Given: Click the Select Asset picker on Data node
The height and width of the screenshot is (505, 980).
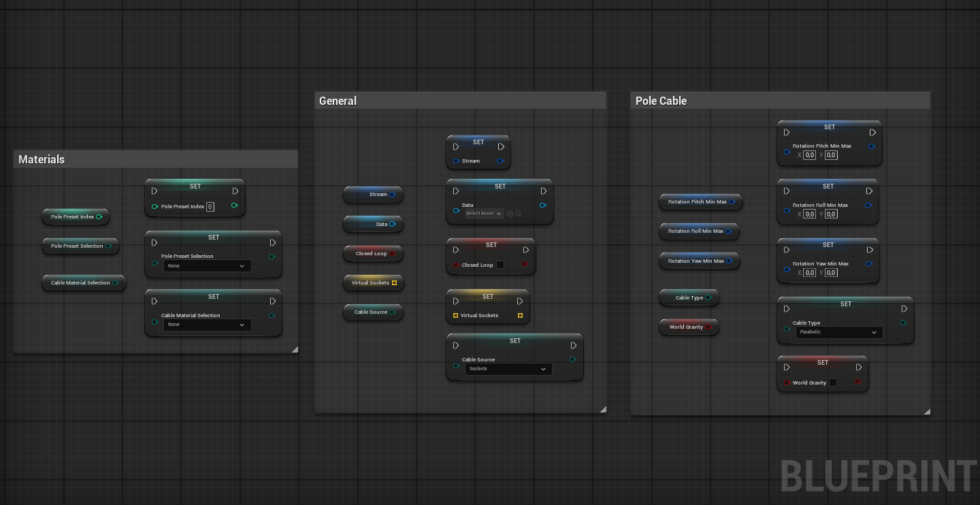Looking at the screenshot, I should click(483, 214).
